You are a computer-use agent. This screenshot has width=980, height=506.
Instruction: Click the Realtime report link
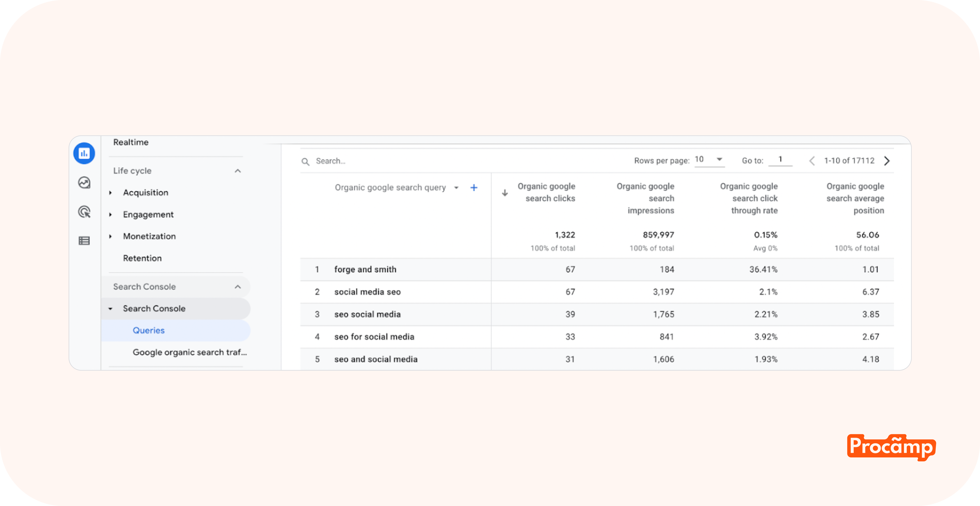pyautogui.click(x=131, y=142)
